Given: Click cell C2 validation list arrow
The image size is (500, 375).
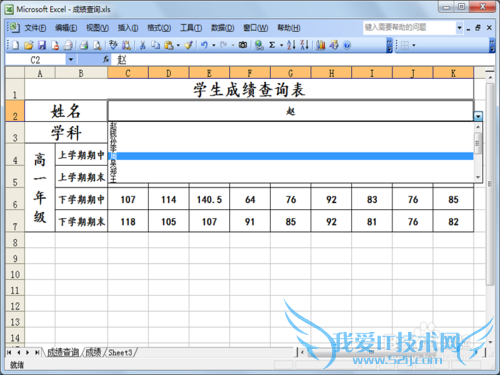Looking at the screenshot, I should pos(478,116).
